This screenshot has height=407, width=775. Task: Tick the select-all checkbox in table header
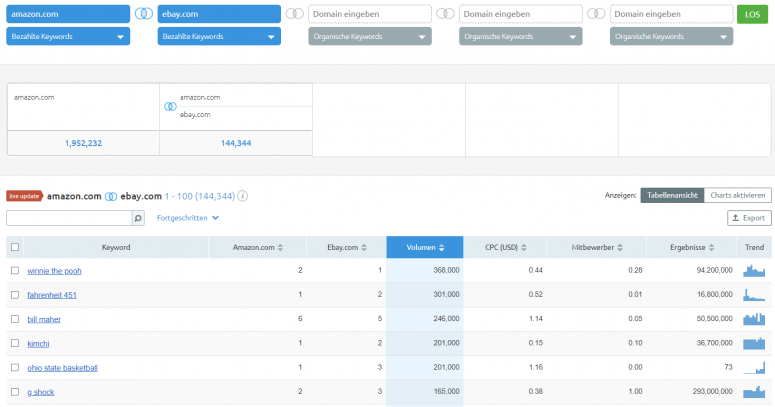15,247
